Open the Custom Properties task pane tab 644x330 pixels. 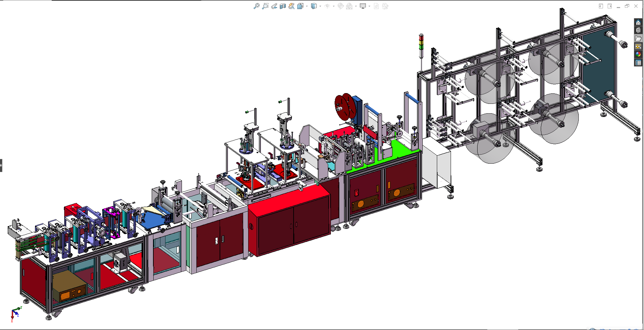pos(638,63)
